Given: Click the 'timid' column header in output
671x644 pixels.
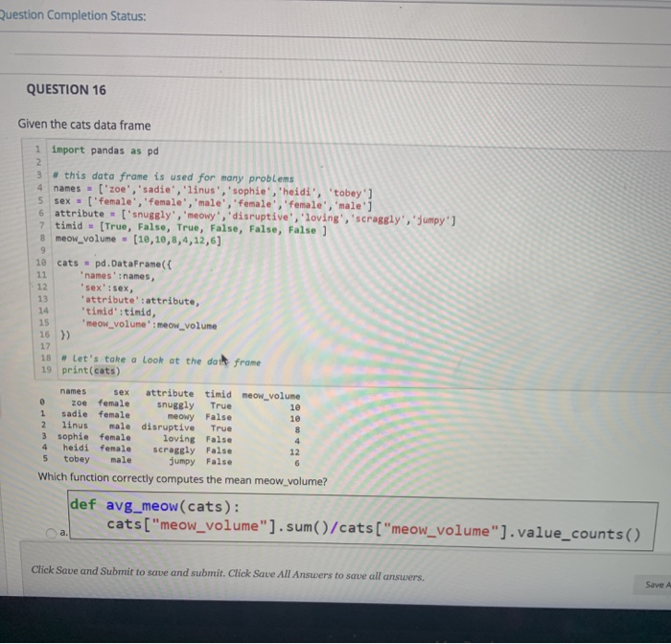Looking at the screenshot, I should (x=218, y=394).
